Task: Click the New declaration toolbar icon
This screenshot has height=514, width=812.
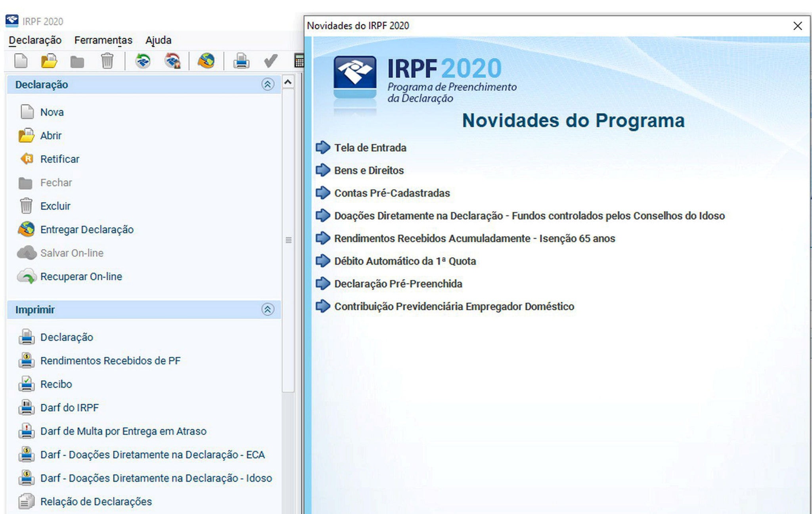Action: (21, 61)
